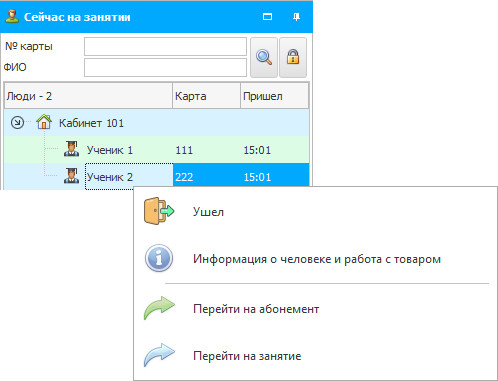Image resolution: width=498 pixels, height=381 pixels.
Task: Focus the ФИО input field
Action: pos(165,67)
